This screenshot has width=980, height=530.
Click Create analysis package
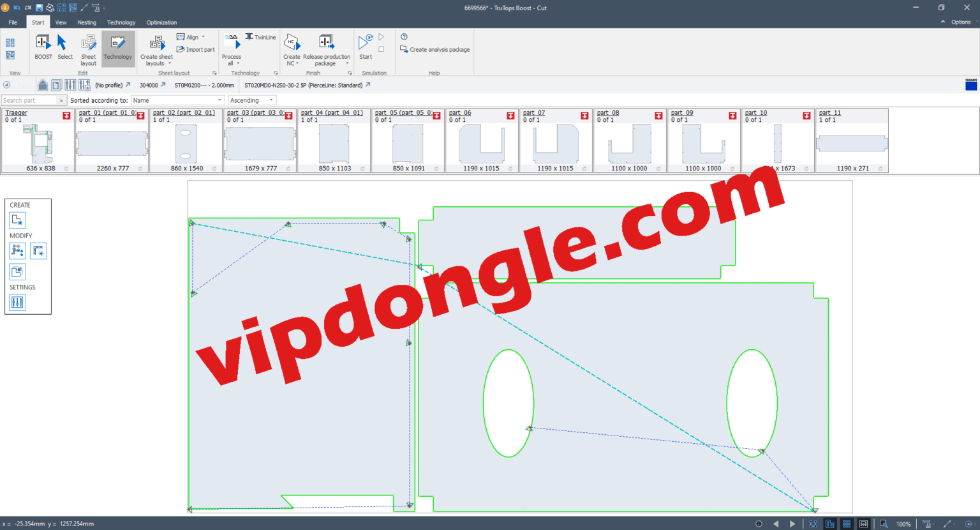(x=434, y=49)
